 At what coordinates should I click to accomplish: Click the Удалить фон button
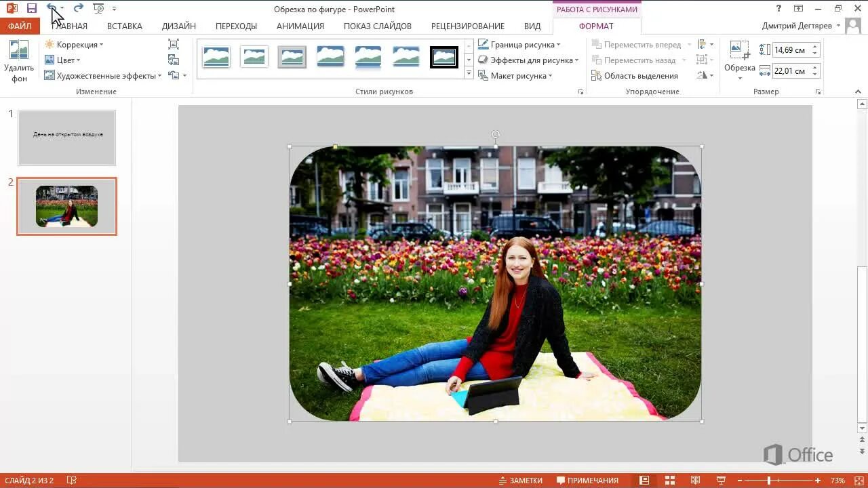pos(19,62)
